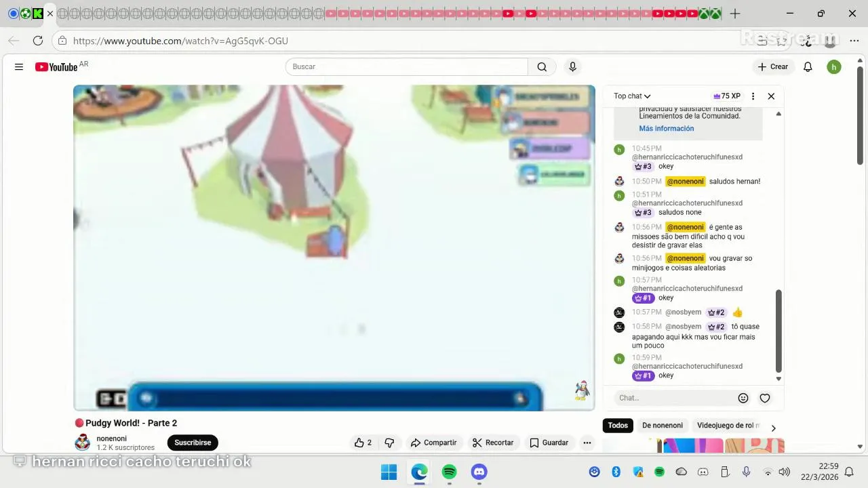
Task: Click the Crear button
Action: [x=773, y=66]
